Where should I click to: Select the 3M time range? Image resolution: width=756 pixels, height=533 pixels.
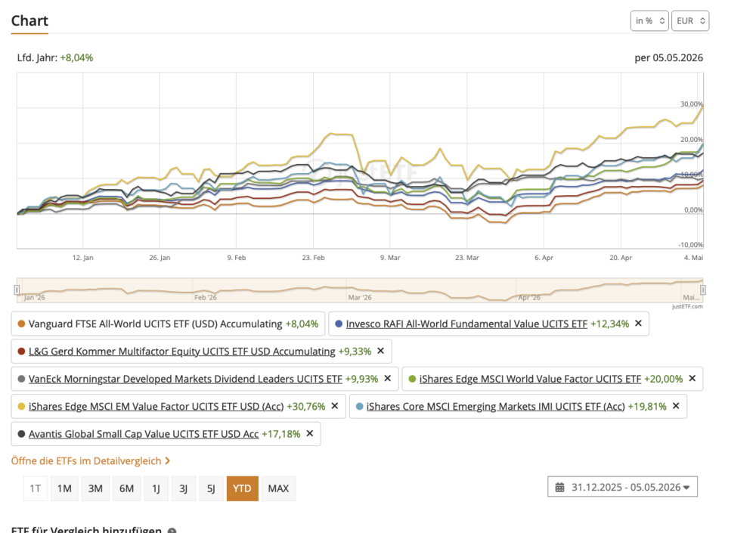(95, 488)
